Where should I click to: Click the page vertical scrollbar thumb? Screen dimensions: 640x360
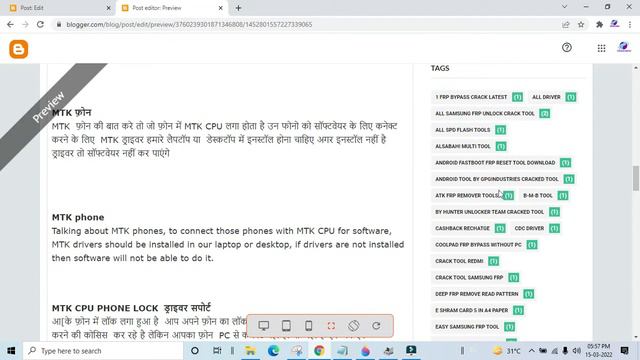[636, 178]
